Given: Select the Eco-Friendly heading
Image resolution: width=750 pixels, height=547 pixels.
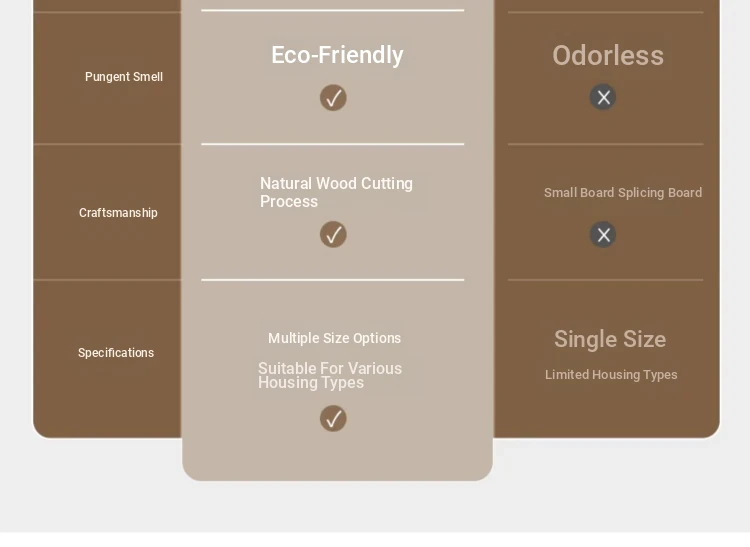Looking at the screenshot, I should 337,55.
